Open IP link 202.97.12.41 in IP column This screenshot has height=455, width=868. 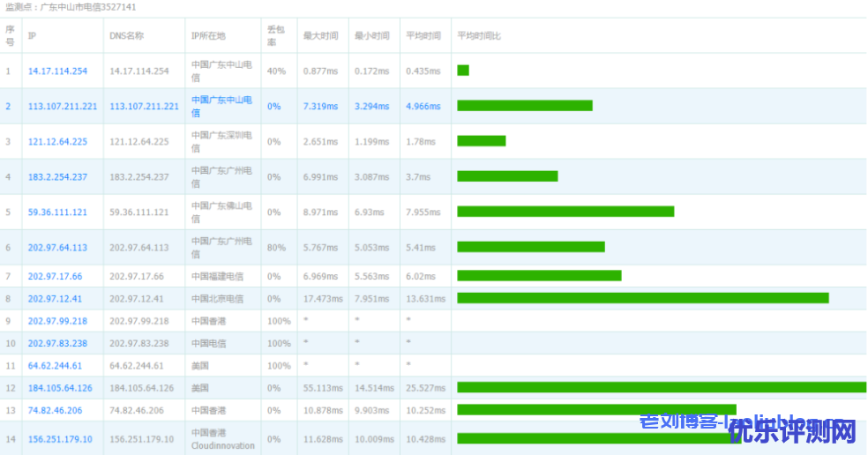pos(55,299)
